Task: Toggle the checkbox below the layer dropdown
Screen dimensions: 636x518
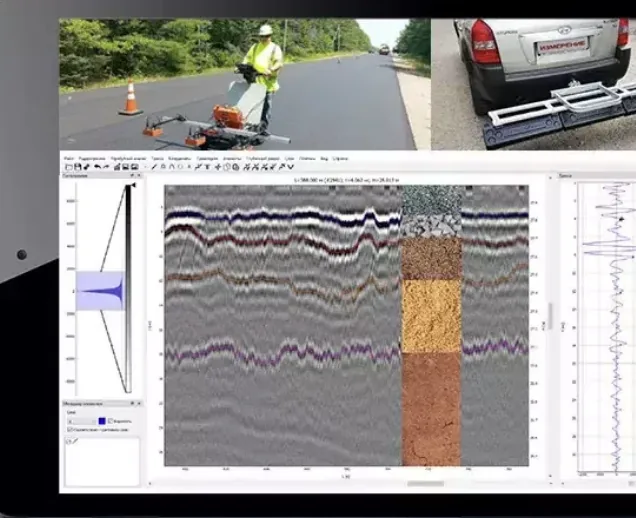Action: click(70, 429)
